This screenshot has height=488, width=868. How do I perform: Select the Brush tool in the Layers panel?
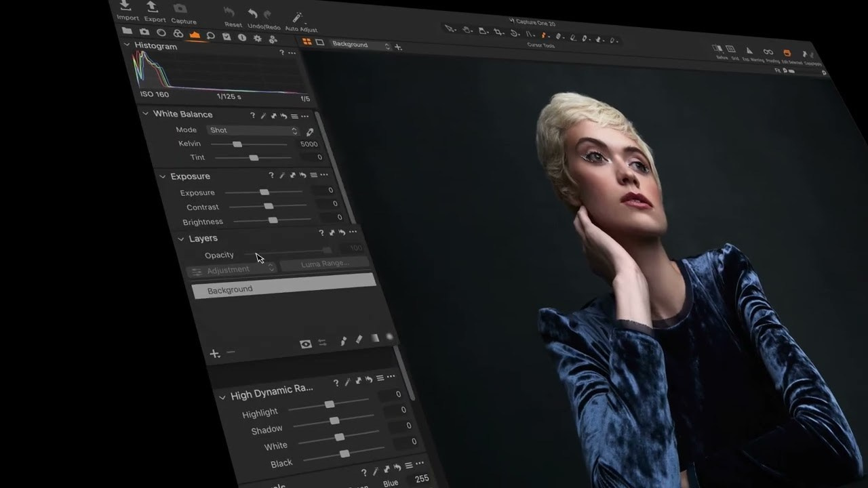(x=342, y=342)
